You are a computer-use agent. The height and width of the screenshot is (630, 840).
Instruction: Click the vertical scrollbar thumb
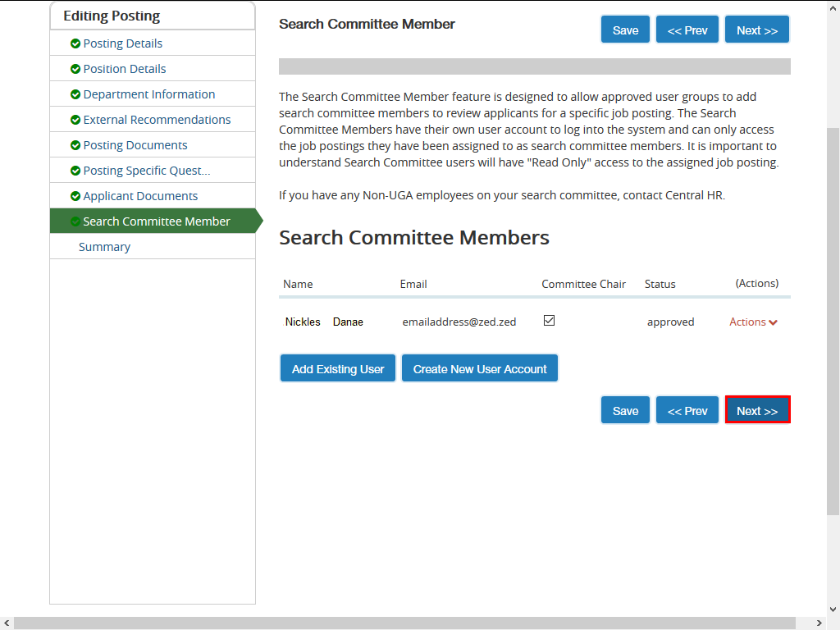(833, 320)
